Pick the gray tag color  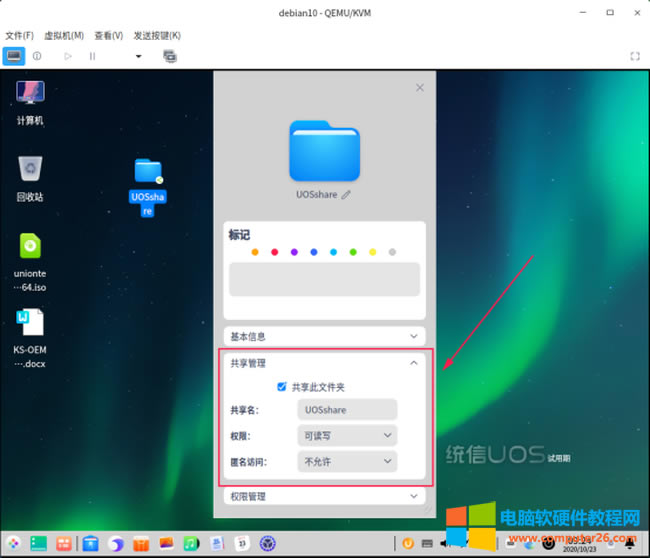(x=392, y=252)
